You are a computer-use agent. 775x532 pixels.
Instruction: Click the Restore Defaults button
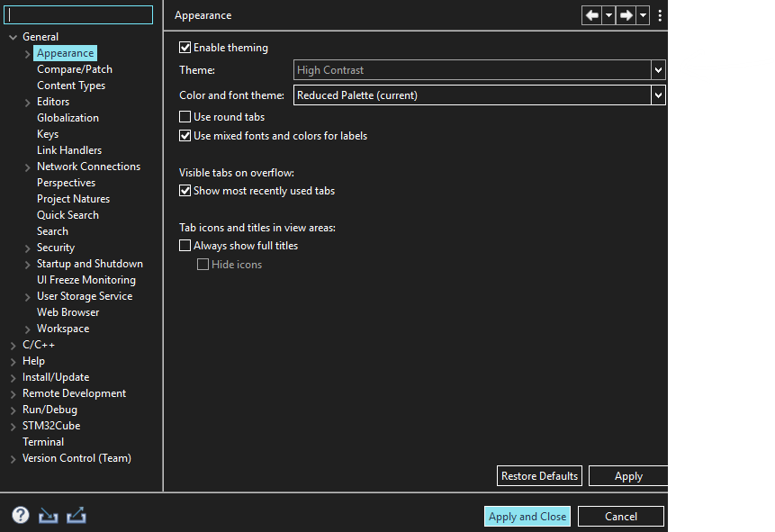(x=539, y=475)
